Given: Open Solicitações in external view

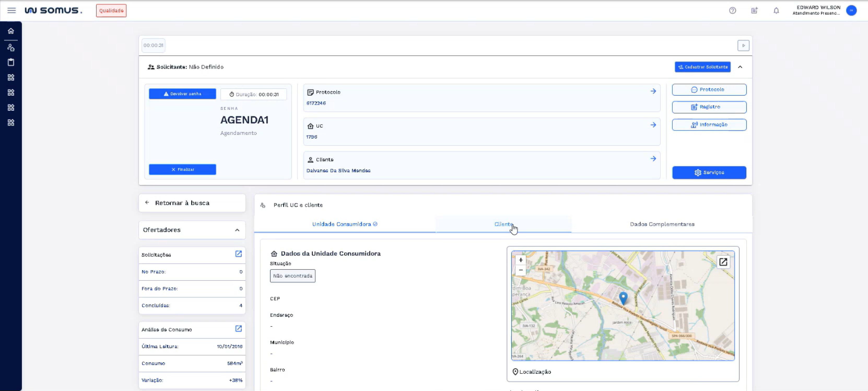Looking at the screenshot, I should [238, 254].
